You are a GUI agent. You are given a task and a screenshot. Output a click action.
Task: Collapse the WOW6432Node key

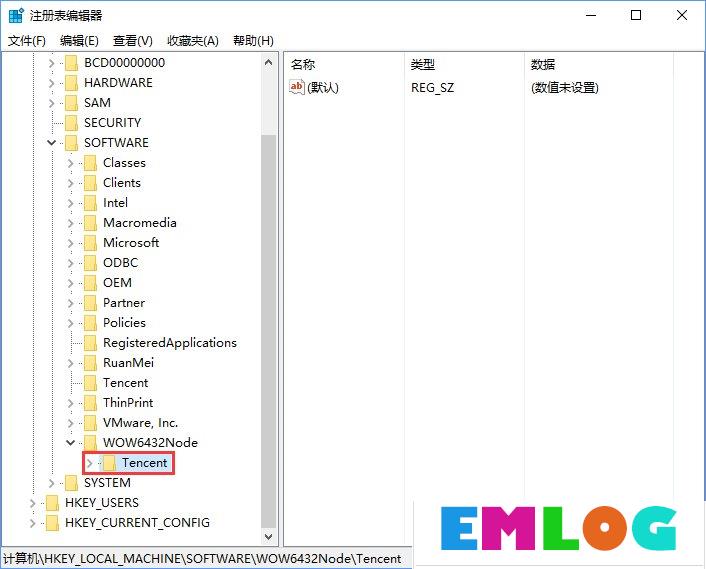point(70,443)
